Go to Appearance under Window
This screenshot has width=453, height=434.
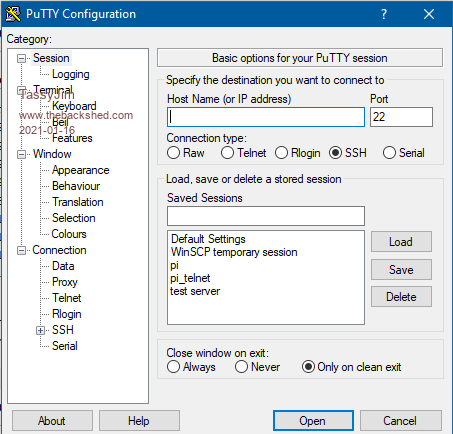[81, 170]
